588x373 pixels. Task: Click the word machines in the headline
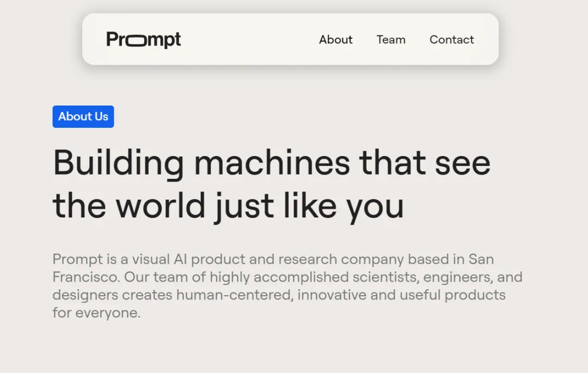point(272,163)
